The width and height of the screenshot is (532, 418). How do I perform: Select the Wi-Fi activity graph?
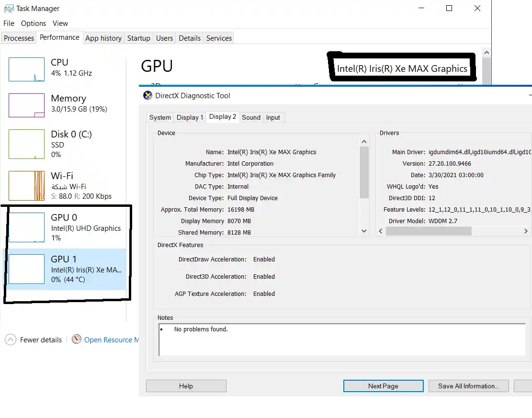pos(26,186)
